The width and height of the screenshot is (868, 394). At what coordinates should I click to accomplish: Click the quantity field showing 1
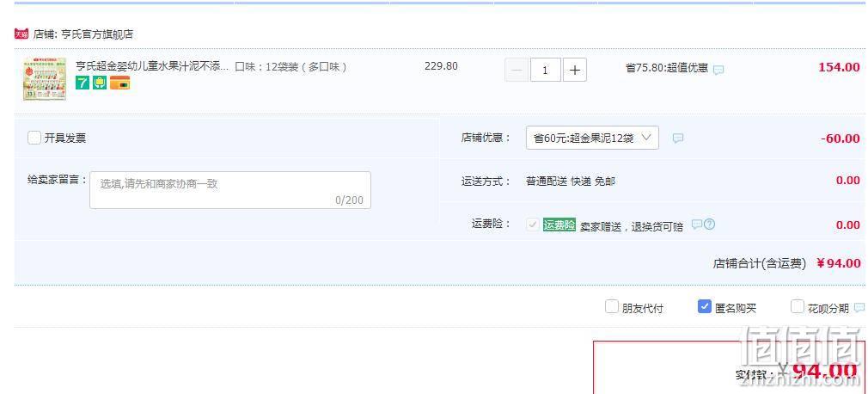545,70
